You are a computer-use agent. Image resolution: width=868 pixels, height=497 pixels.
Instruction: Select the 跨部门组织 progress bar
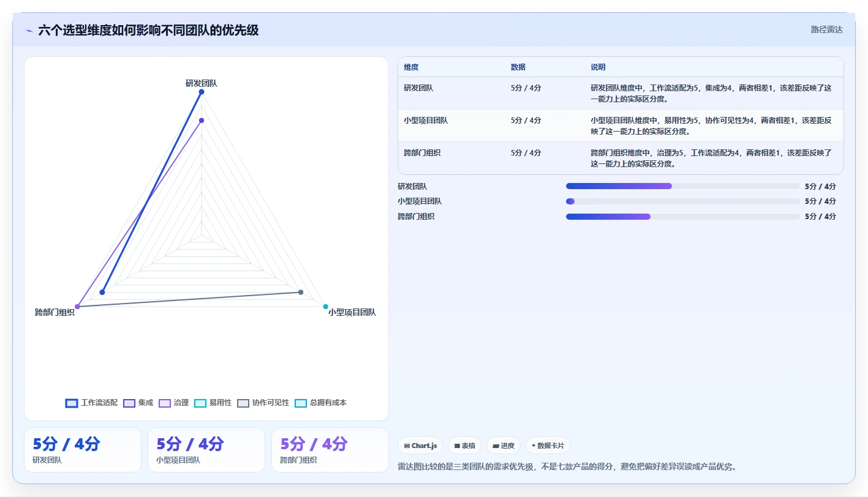[683, 217]
